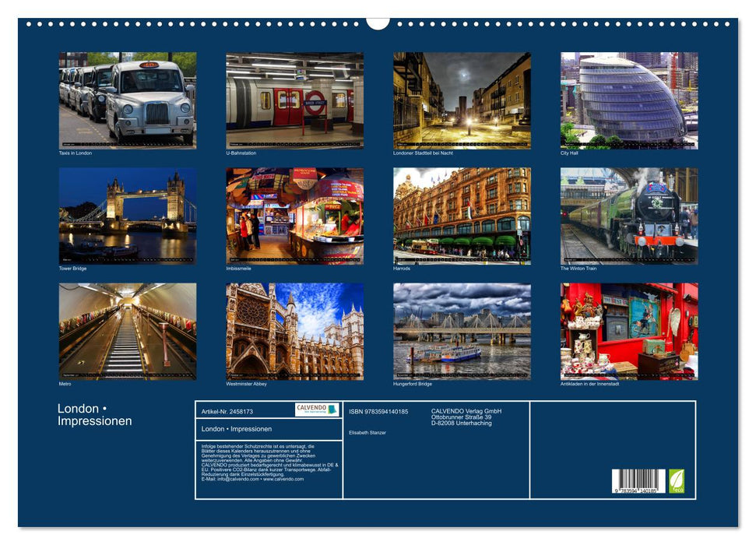Click the 'Antikladen in der Innenstadt' caption

click(589, 384)
